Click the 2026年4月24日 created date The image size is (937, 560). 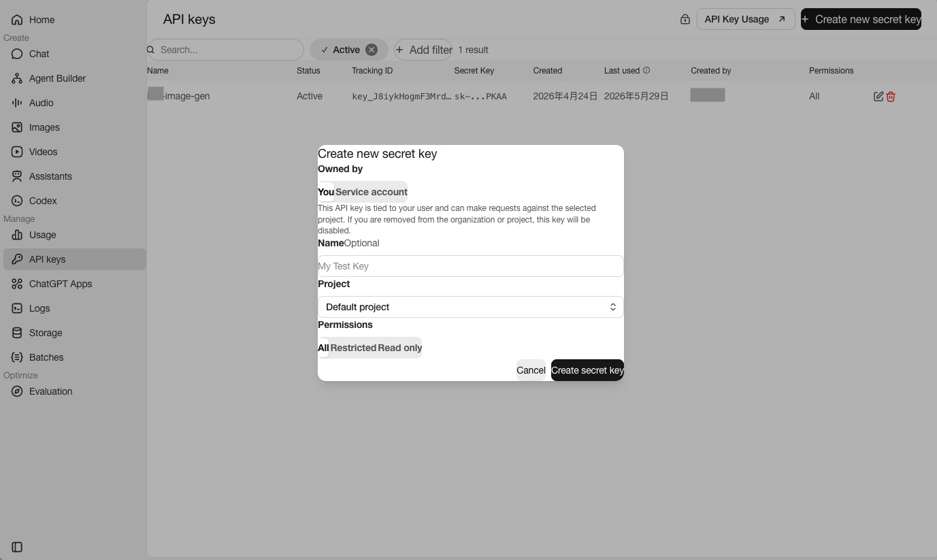click(565, 97)
